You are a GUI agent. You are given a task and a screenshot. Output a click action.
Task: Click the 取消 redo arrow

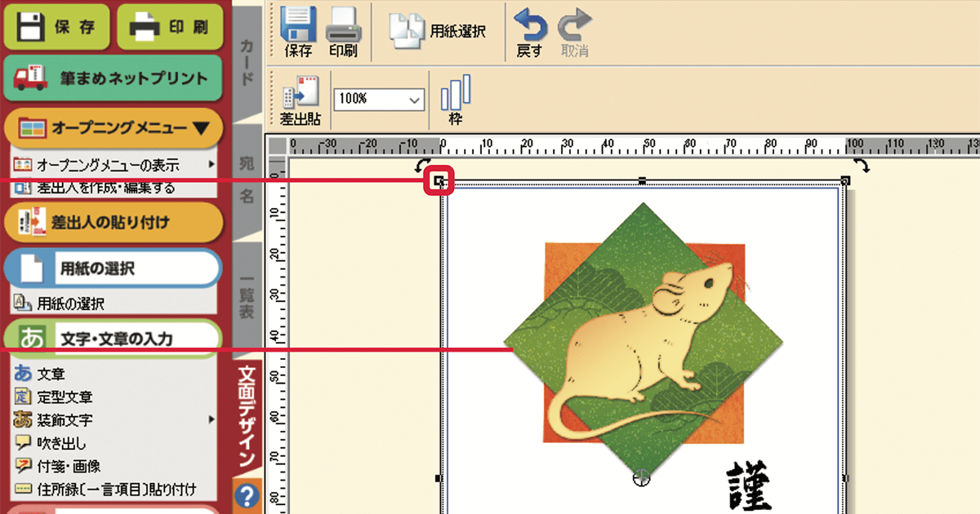574,33
